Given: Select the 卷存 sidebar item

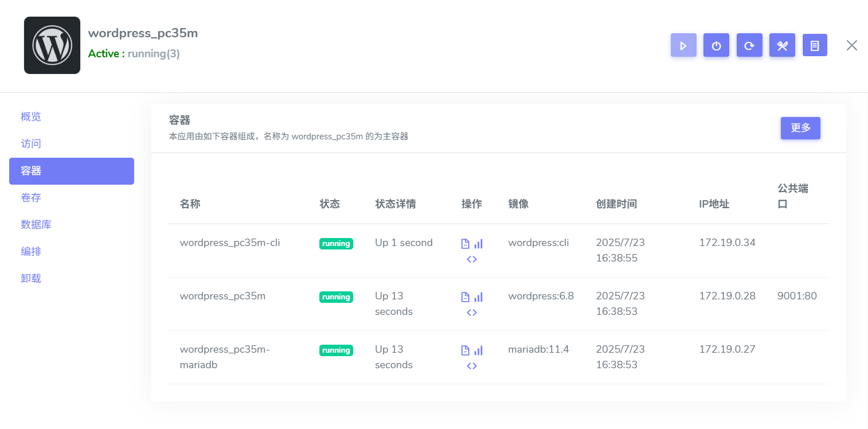Looking at the screenshot, I should point(30,197).
